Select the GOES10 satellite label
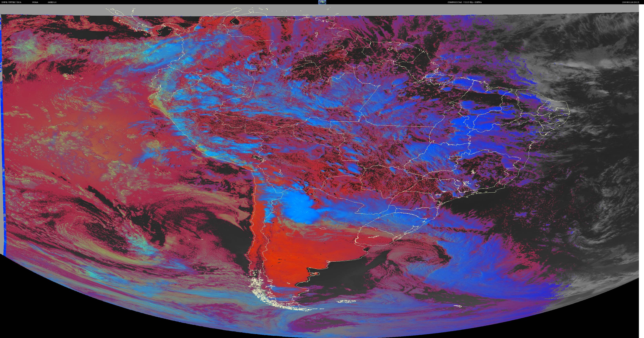The width and height of the screenshot is (644, 338). pos(52,2)
